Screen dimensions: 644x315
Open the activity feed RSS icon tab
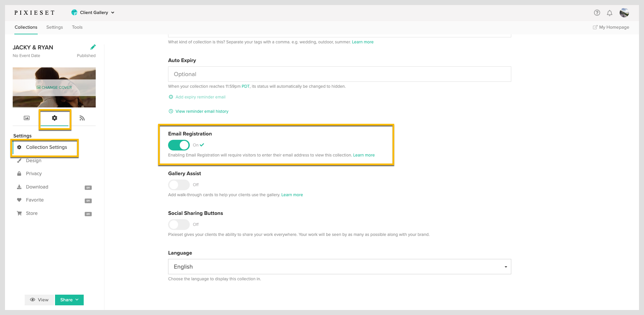click(x=82, y=118)
